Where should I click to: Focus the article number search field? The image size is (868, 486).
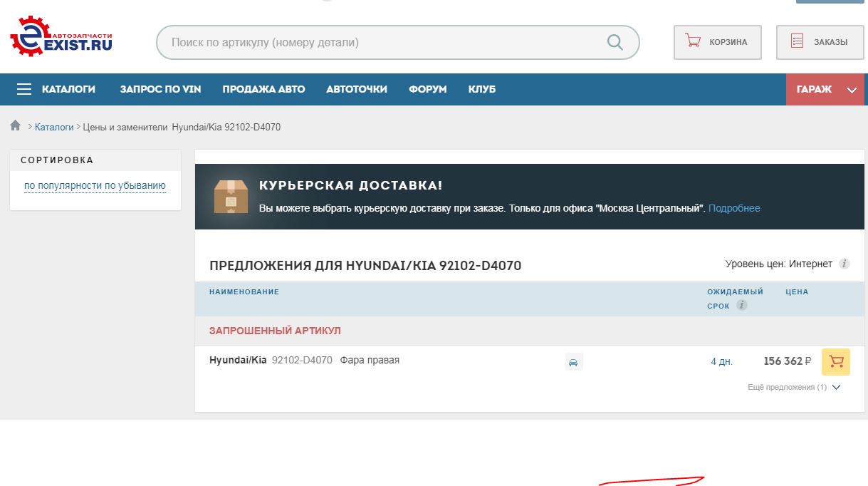coord(397,43)
